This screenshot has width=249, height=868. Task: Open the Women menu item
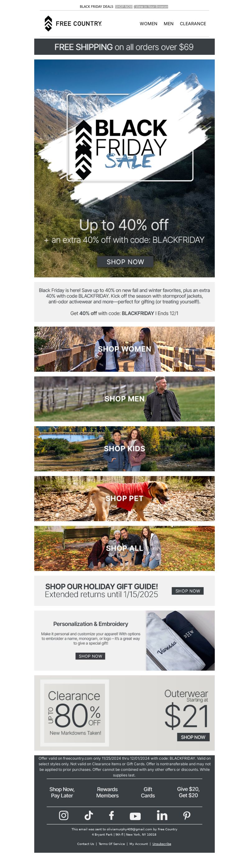(x=148, y=24)
